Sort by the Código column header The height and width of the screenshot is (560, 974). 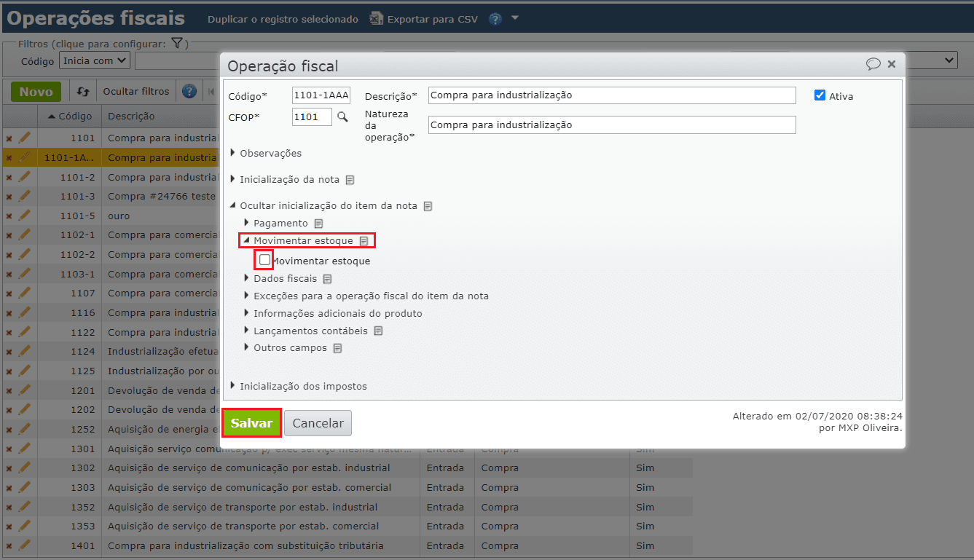tap(70, 116)
